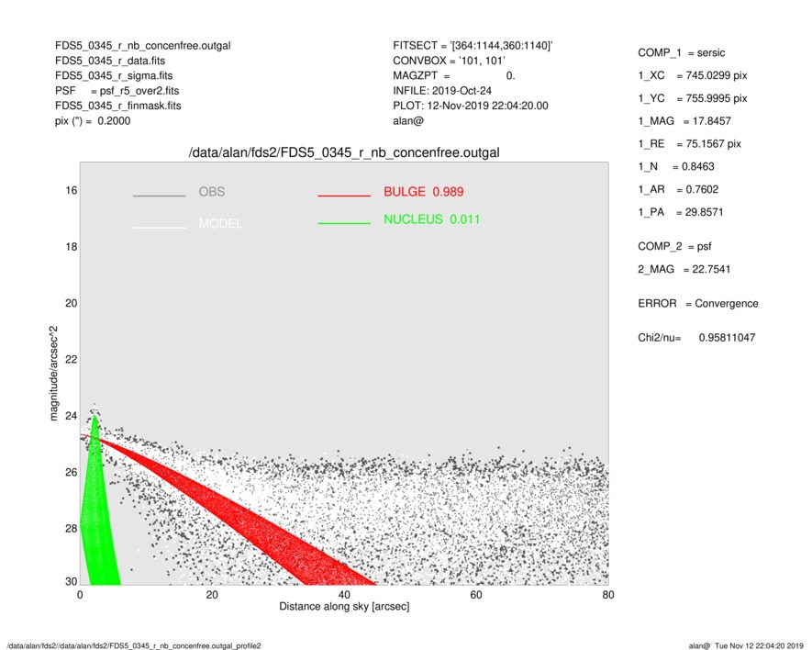Click the Chi2/nu value line
The image size is (812, 650).
(696, 338)
